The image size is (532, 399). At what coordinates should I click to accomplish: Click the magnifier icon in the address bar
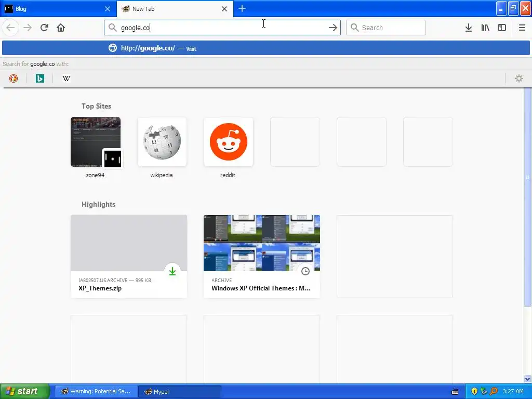112,28
